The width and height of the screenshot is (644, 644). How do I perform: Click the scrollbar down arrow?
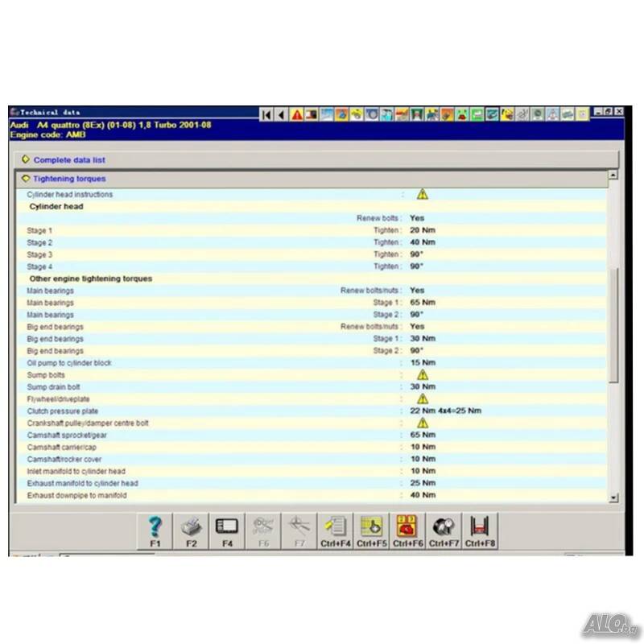[613, 497]
